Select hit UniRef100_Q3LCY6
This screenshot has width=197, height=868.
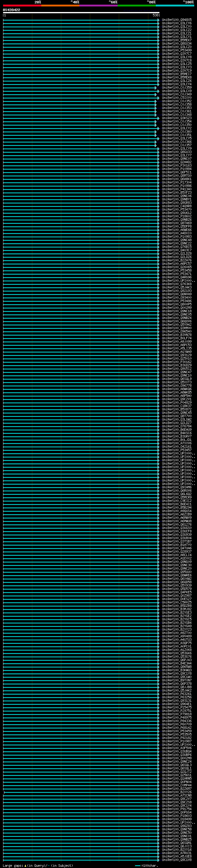tap(177, 23)
